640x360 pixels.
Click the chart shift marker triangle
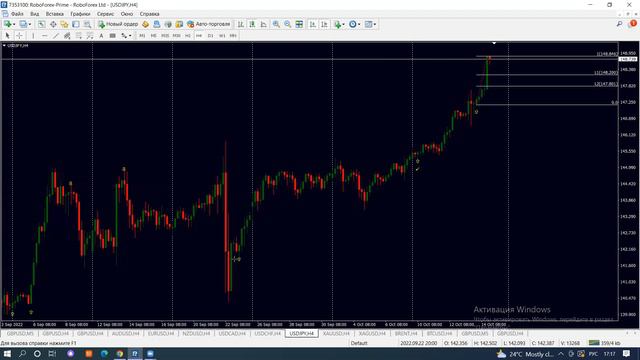click(494, 43)
